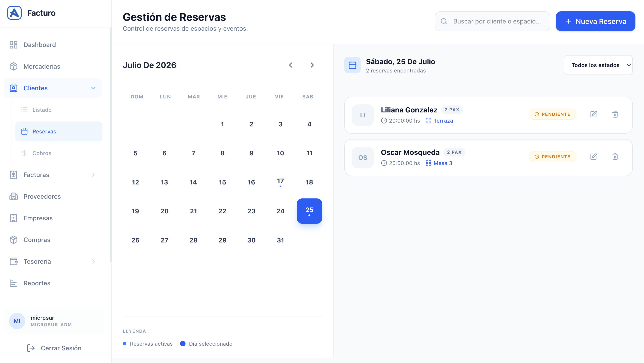Click the Compras package icon
This screenshot has width=644, height=363.
point(13,240)
